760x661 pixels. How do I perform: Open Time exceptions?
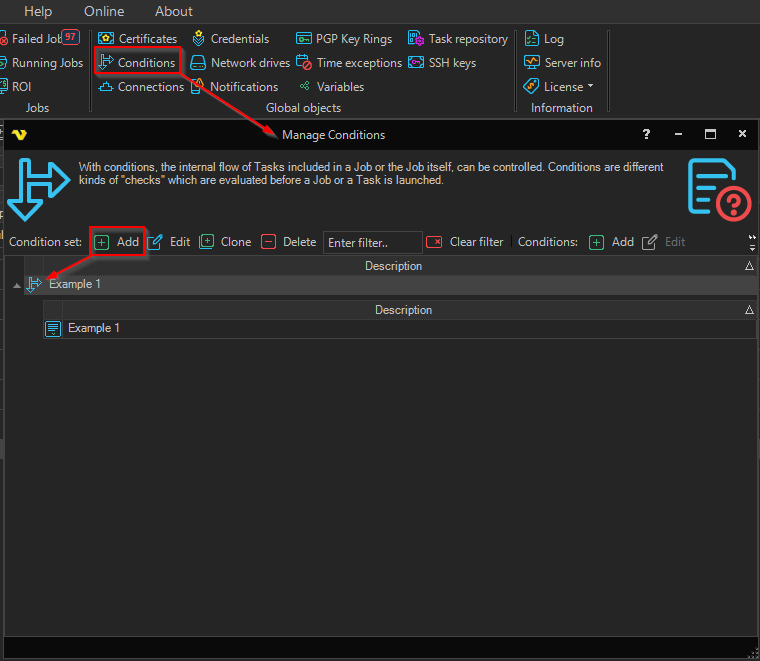349,63
